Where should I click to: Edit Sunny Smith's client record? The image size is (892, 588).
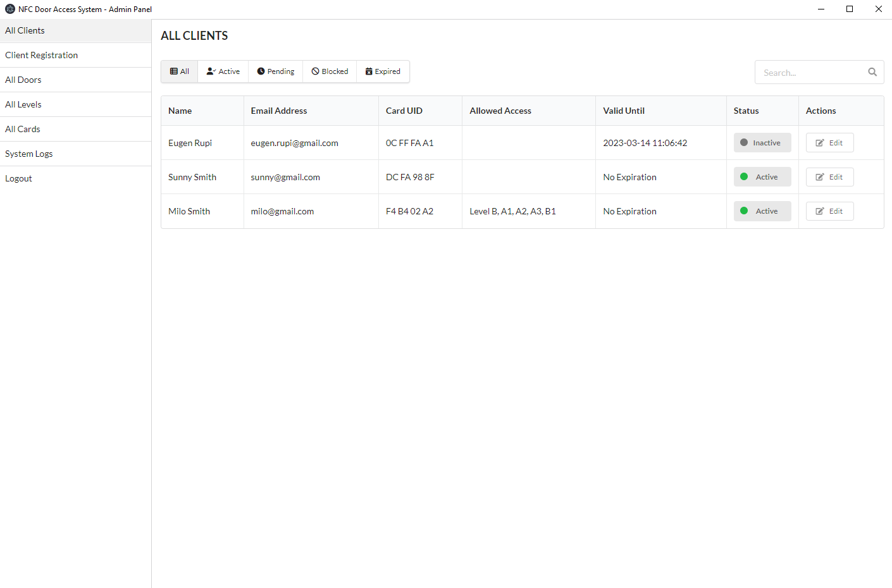pyautogui.click(x=829, y=177)
